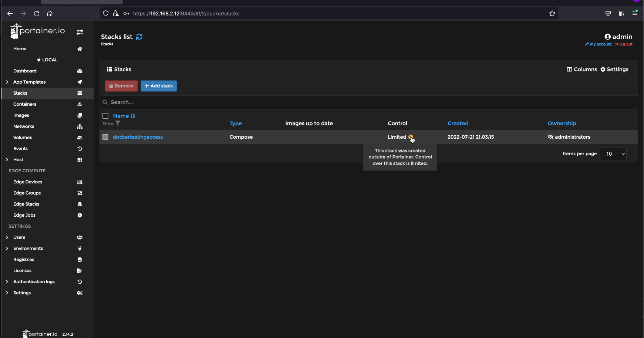The height and width of the screenshot is (338, 644).
Task: Select the Images sidebar icon
Action: [80, 115]
